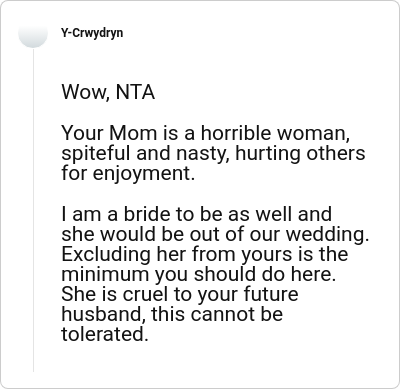The width and height of the screenshot is (400, 389).
Task: Collapse the comment using the vertical thread line
Action: (x=33, y=210)
